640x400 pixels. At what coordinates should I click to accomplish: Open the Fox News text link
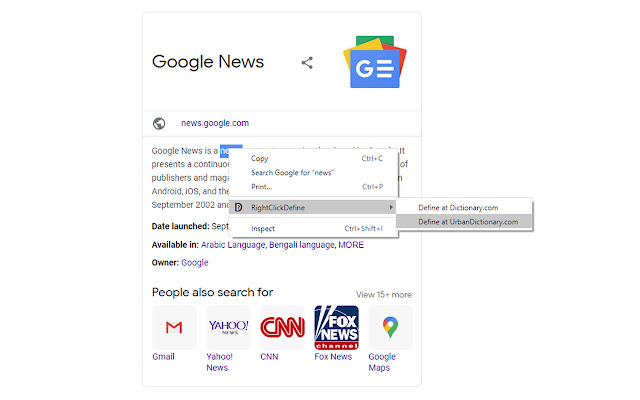(x=333, y=357)
